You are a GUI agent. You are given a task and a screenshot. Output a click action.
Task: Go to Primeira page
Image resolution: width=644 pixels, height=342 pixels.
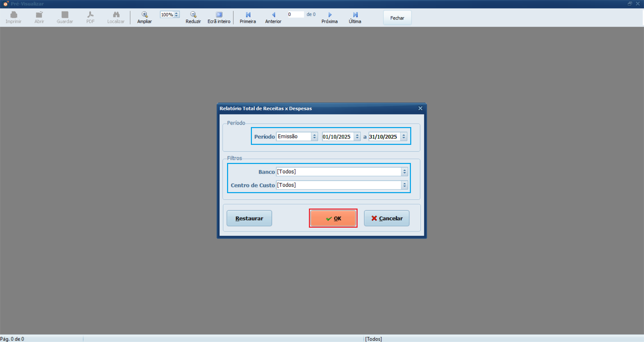pos(248,15)
